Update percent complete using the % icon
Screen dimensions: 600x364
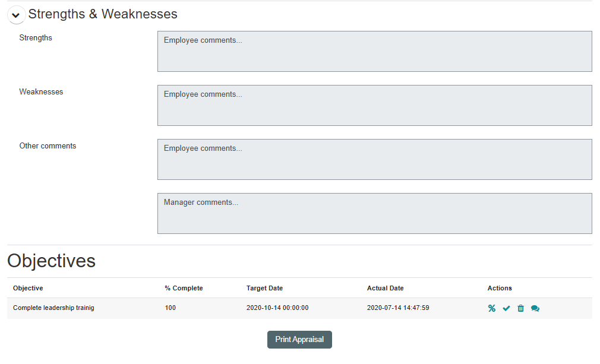(492, 308)
